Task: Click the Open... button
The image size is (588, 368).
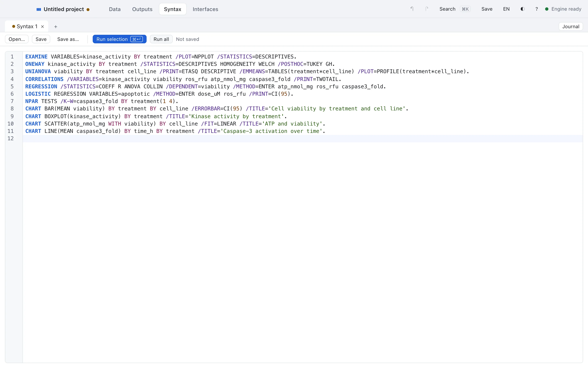Action: pyautogui.click(x=17, y=39)
